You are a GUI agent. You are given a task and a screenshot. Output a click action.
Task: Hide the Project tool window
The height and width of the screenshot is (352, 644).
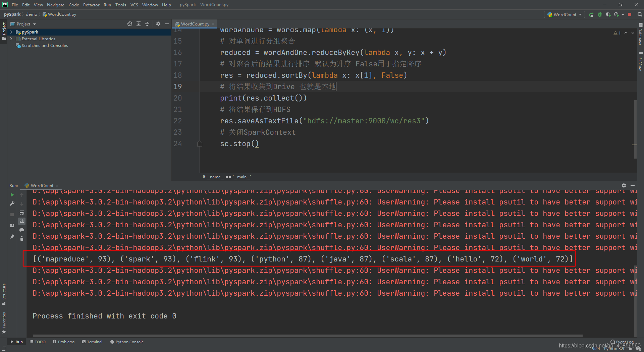pyautogui.click(x=167, y=24)
